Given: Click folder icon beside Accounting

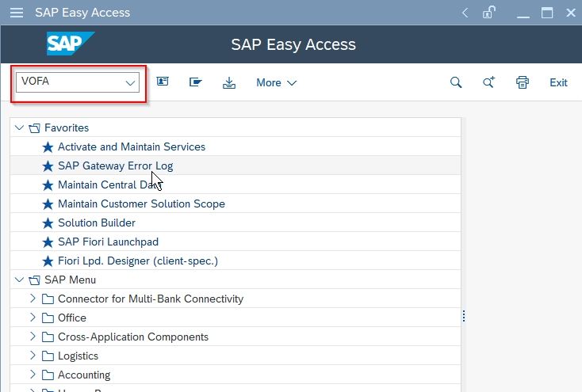Looking at the screenshot, I should click(48, 375).
